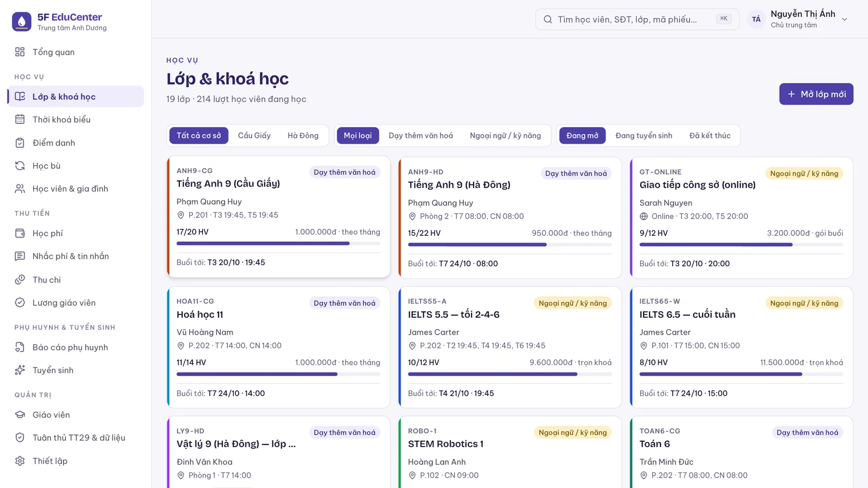Filter by Ngoại ngữ / kỹ năng type
Screen dimensions: 868x488
click(x=505, y=136)
